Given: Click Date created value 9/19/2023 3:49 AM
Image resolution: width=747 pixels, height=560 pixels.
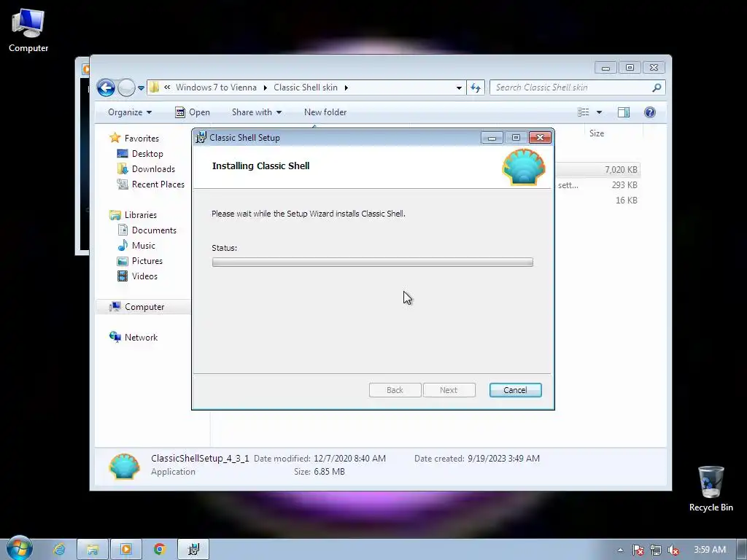Looking at the screenshot, I should (x=503, y=458).
